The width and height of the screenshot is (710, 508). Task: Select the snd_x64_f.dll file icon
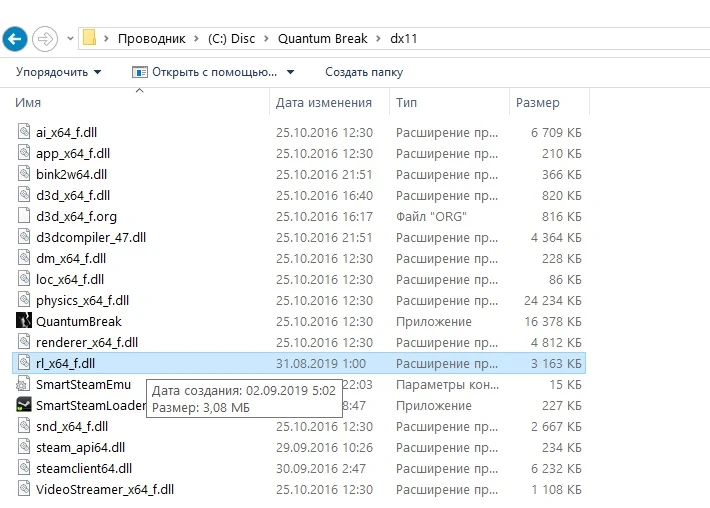24,425
